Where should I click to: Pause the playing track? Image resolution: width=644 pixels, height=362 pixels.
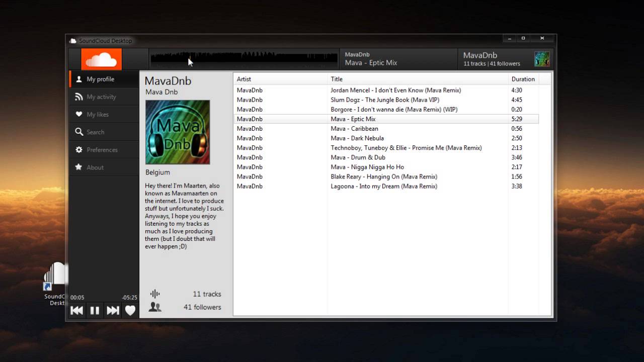click(95, 311)
